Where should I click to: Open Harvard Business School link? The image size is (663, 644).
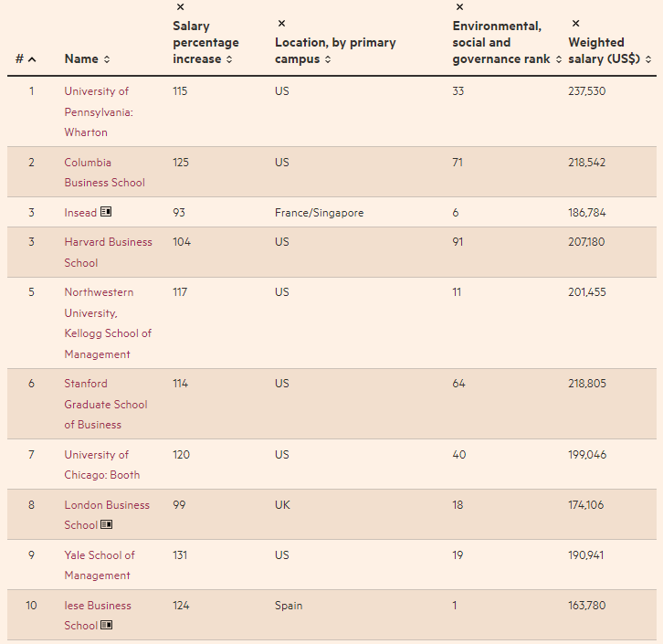107,252
